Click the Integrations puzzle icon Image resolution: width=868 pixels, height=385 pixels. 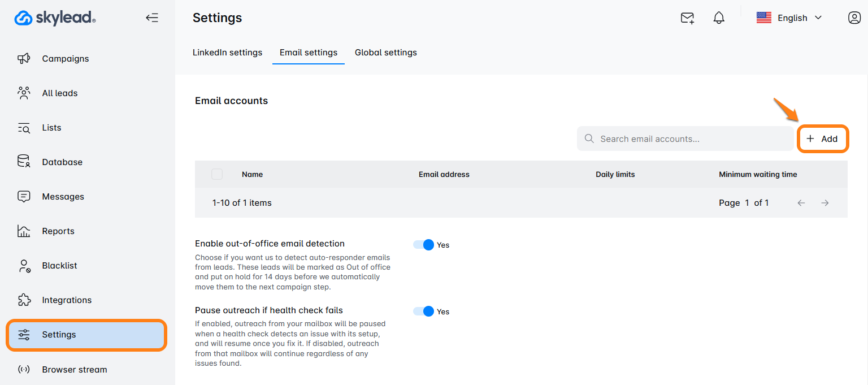24,300
